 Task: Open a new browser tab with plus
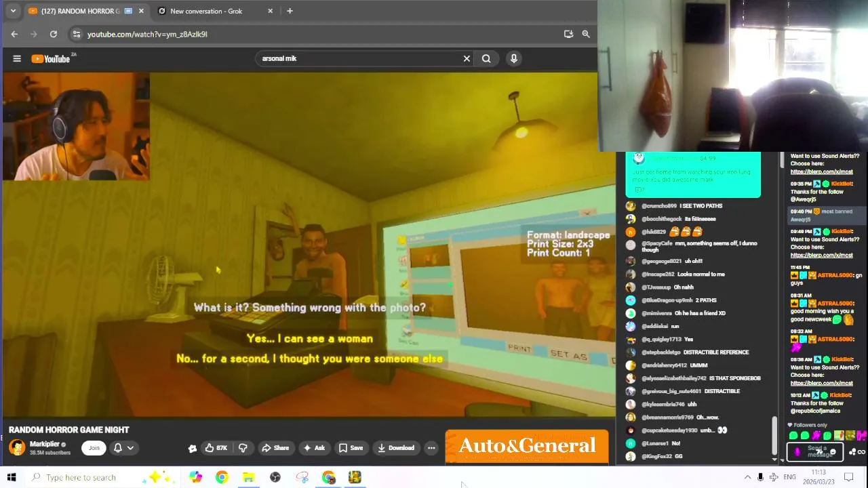pos(290,11)
